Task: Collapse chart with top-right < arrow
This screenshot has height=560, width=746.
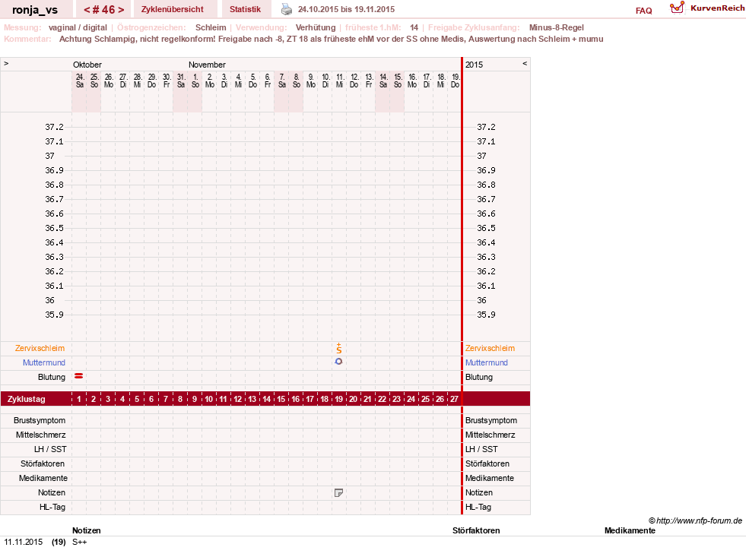Action: (525, 63)
